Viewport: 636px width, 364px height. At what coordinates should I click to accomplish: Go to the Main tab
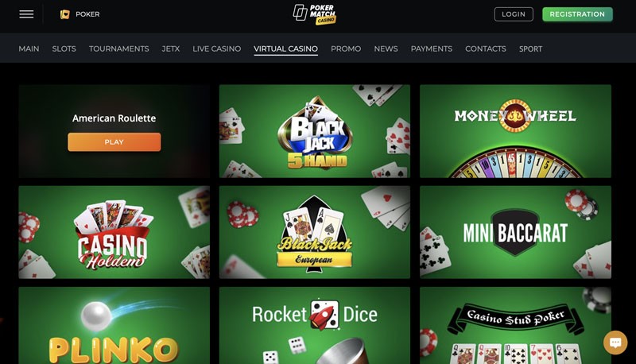click(x=29, y=48)
